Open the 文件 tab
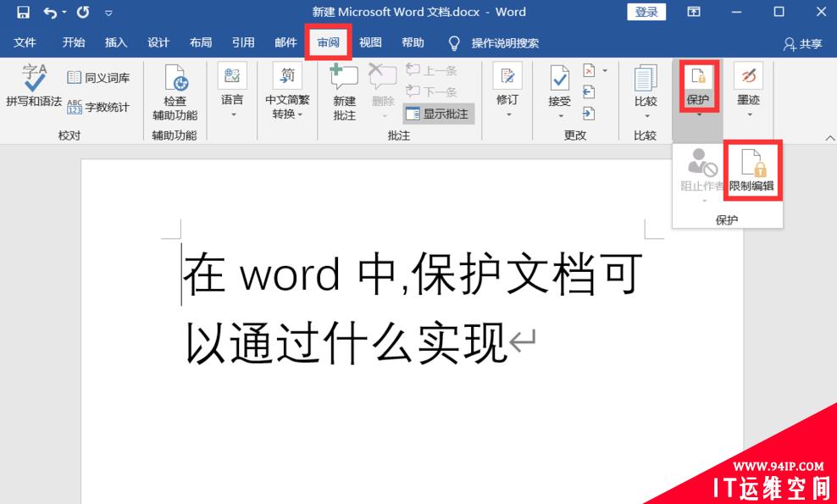 [x=25, y=42]
